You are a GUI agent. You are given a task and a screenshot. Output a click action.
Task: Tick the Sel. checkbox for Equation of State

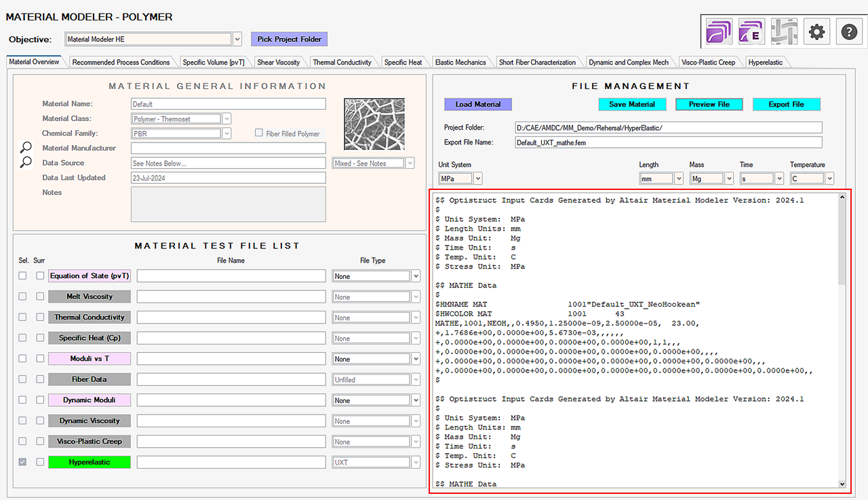coord(23,275)
